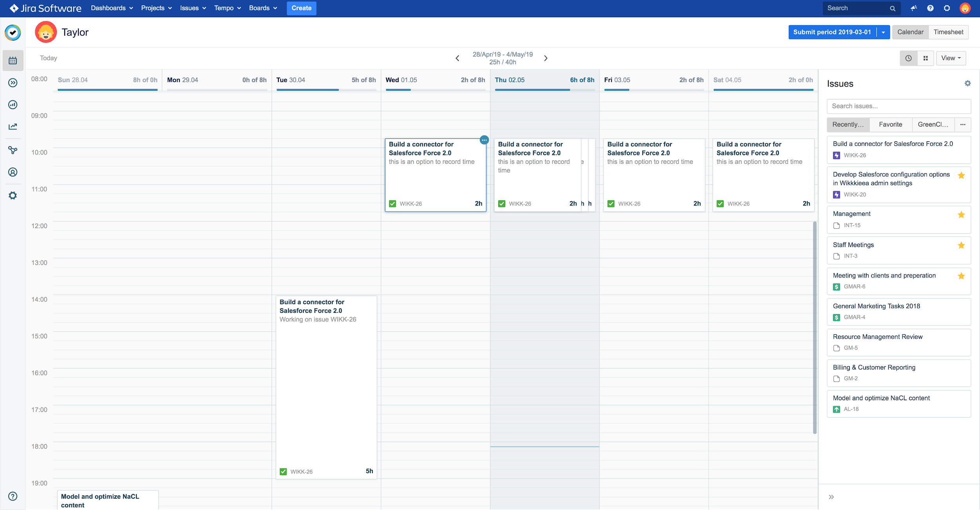Screen dimensions: 980x510
Task: Open the Issues panel settings gear
Action: tap(967, 83)
